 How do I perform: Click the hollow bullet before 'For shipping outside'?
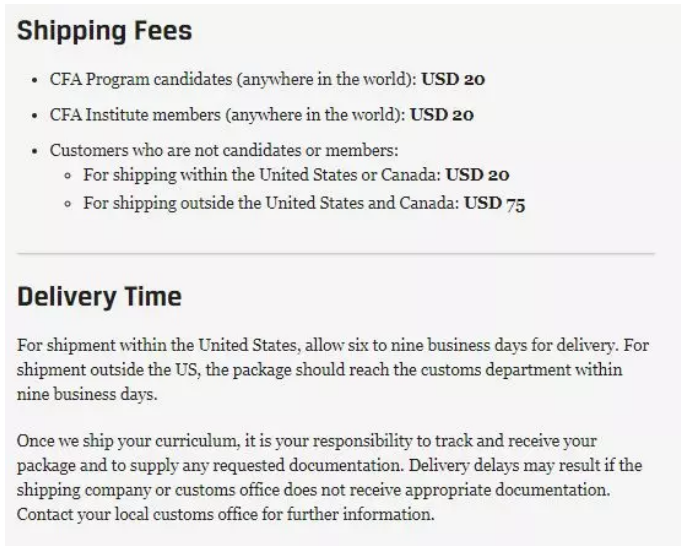click(67, 205)
